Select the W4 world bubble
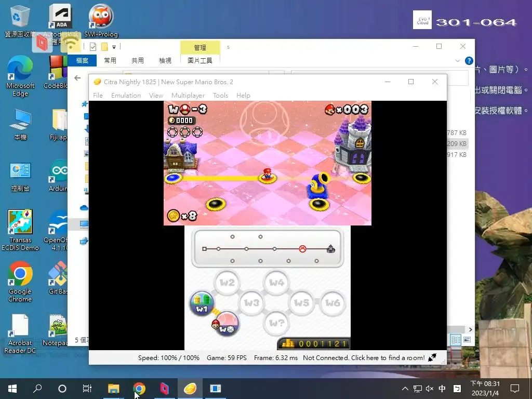532x399 pixels. 276,282
